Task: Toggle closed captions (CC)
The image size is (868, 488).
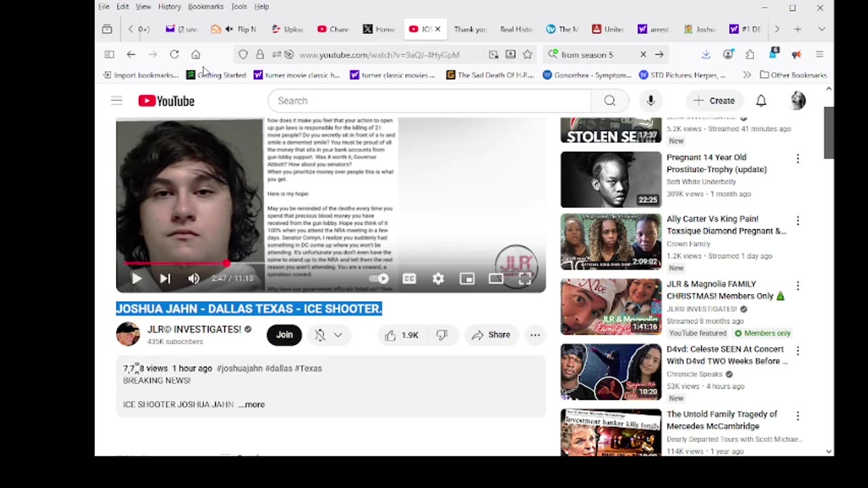Action: (x=409, y=279)
